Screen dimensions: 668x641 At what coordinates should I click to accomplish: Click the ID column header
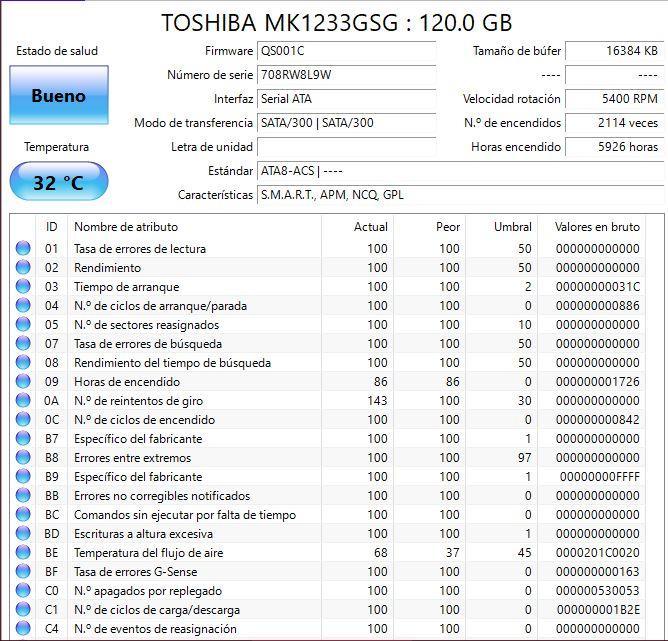click(52, 227)
